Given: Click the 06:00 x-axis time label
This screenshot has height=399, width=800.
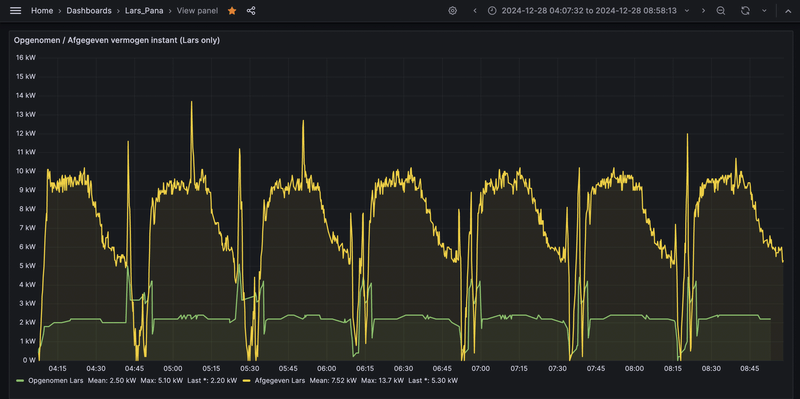Looking at the screenshot, I should pyautogui.click(x=327, y=368).
